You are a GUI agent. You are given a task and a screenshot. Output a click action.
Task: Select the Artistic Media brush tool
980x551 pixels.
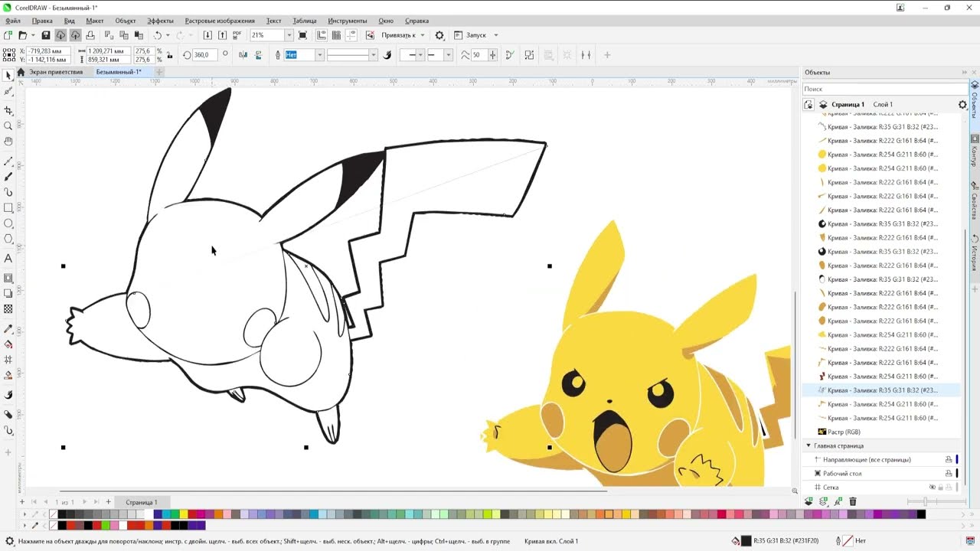coord(8,176)
